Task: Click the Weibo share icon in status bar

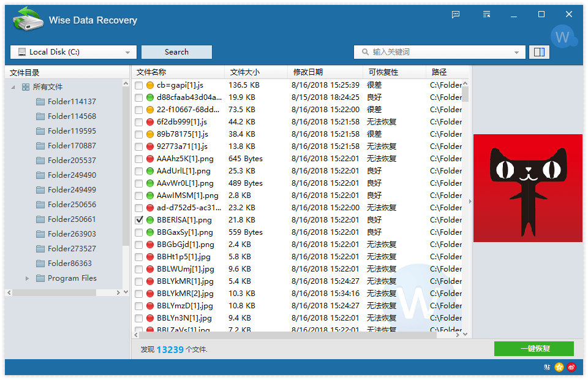Action: tap(571, 367)
